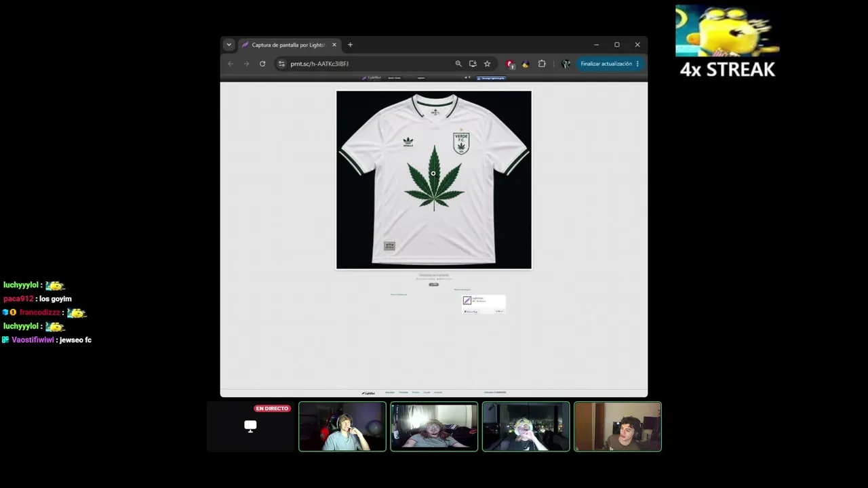Click the '4x STREAK' overlay text
868x488 pixels.
(x=727, y=70)
